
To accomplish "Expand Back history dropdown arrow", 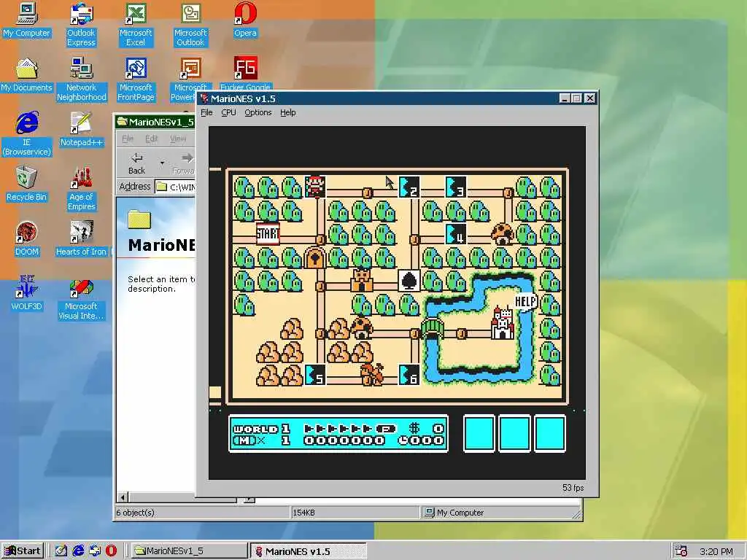I will click(162, 163).
